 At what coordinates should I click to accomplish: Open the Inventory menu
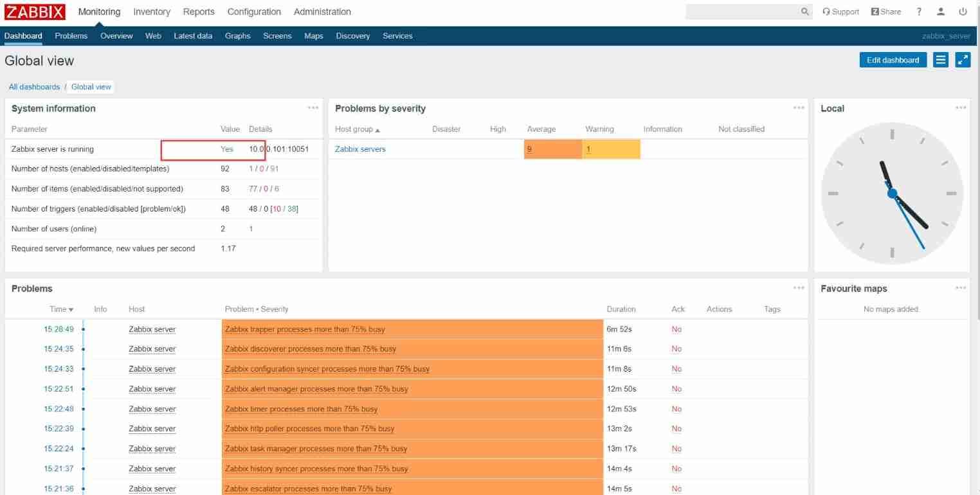[x=152, y=12]
